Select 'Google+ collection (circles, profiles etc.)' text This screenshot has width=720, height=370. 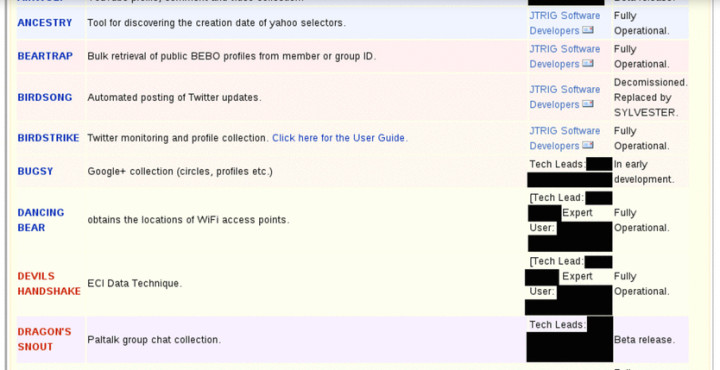180,171
